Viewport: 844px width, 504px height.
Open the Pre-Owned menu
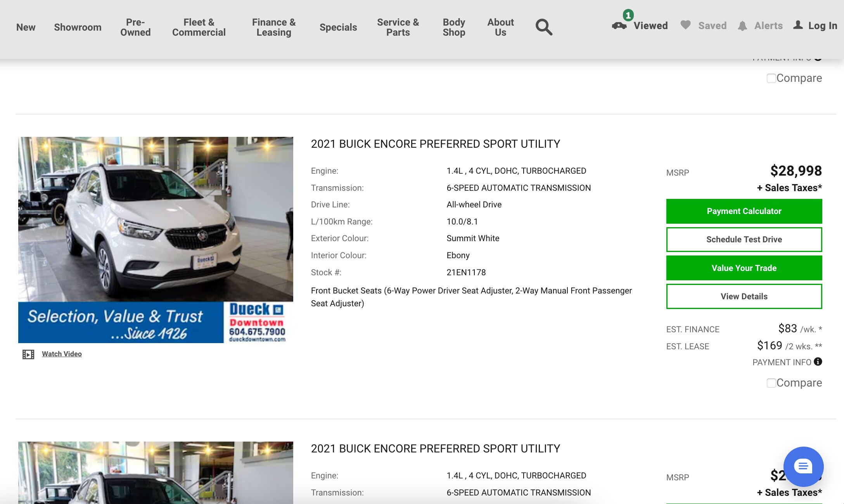coord(135,27)
